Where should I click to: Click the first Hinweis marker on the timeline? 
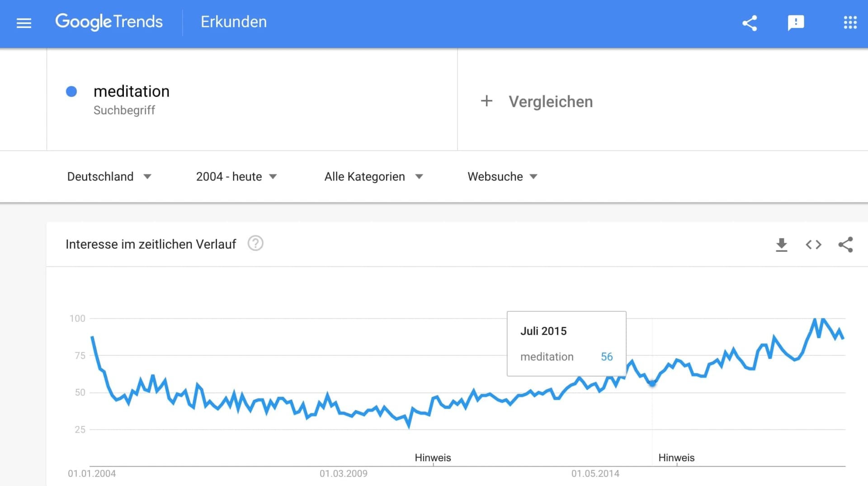[433, 458]
